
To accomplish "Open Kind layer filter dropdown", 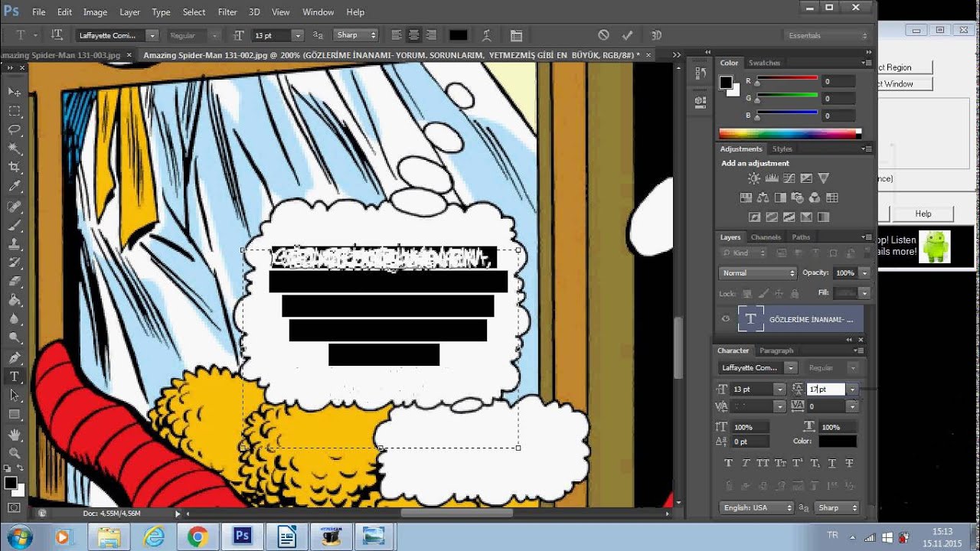I will 743,253.
